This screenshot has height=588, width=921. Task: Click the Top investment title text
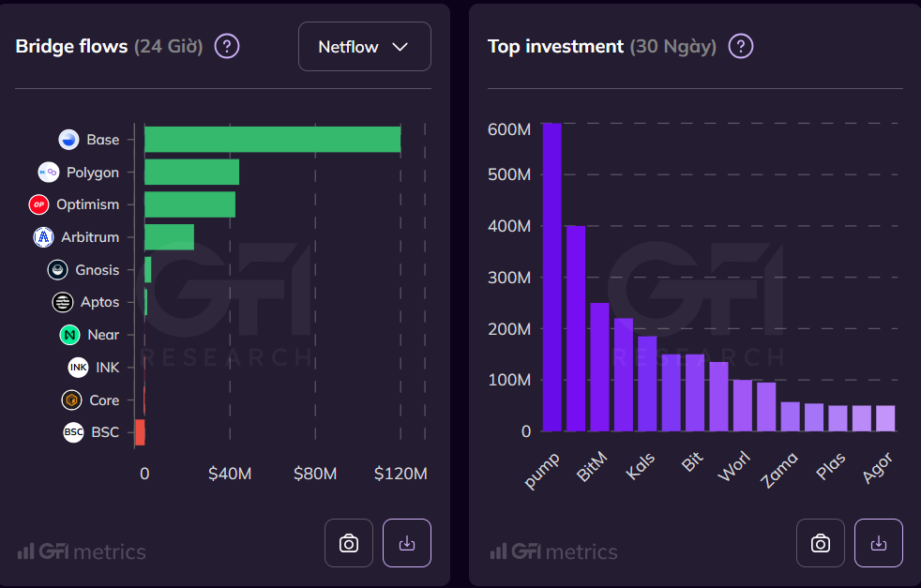[x=555, y=46]
